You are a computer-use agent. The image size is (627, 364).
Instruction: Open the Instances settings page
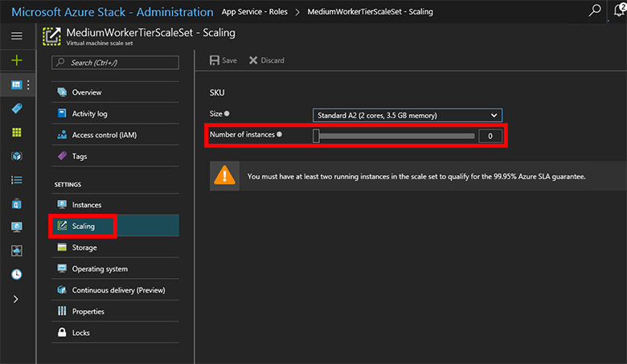click(87, 205)
